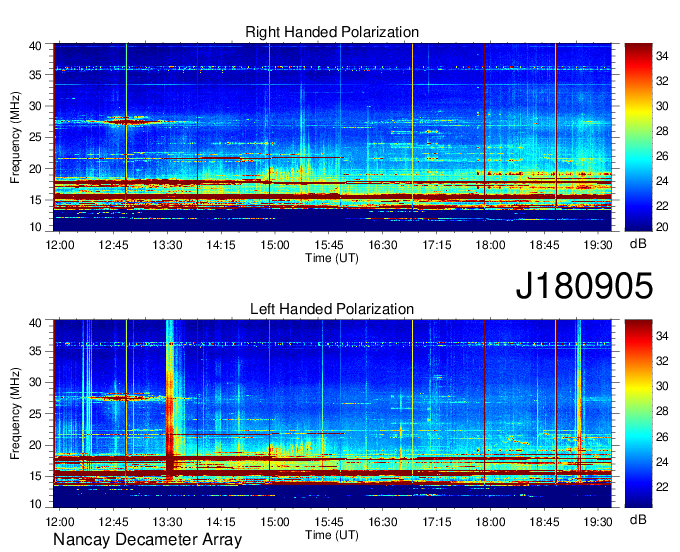Click the 19:30 time tick on Right Handed plot
680x552 pixels.
coord(598,245)
